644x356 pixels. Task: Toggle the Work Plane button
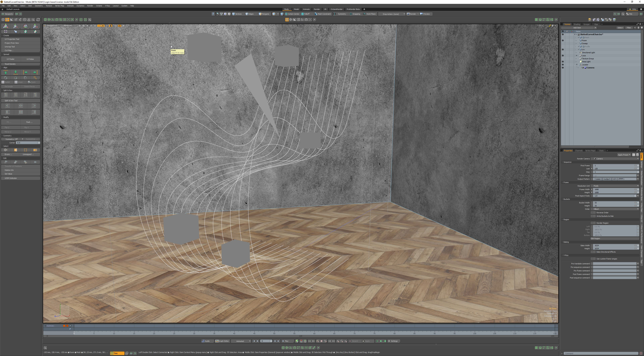369,14
